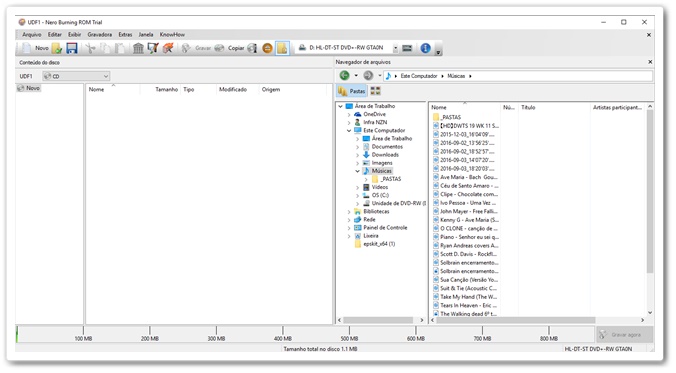Select OS (C:) drive in the tree

point(380,195)
